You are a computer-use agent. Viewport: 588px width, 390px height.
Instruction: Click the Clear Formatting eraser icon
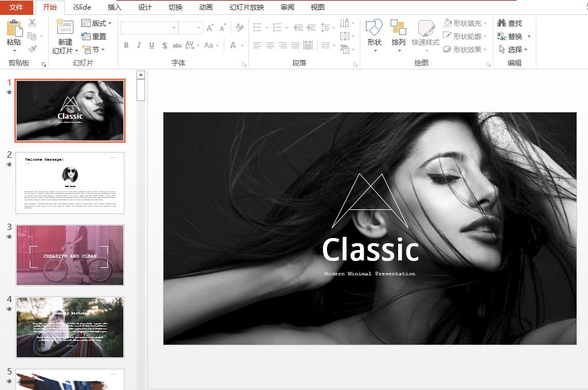(239, 28)
